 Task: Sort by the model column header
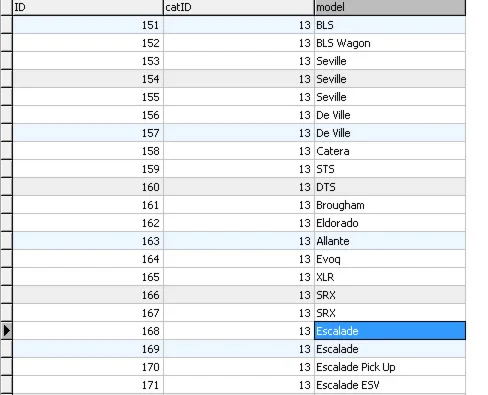point(390,7)
